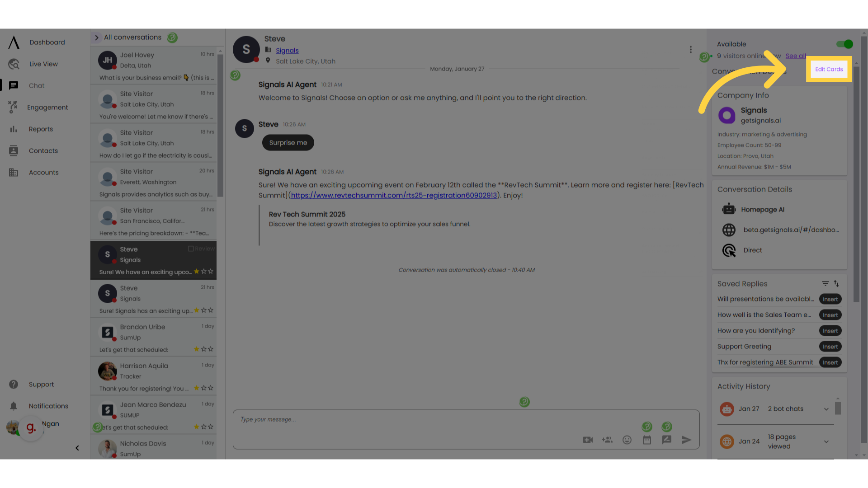Image resolution: width=868 pixels, height=488 pixels.
Task: Select the send message arrow icon
Action: pyautogui.click(x=687, y=440)
